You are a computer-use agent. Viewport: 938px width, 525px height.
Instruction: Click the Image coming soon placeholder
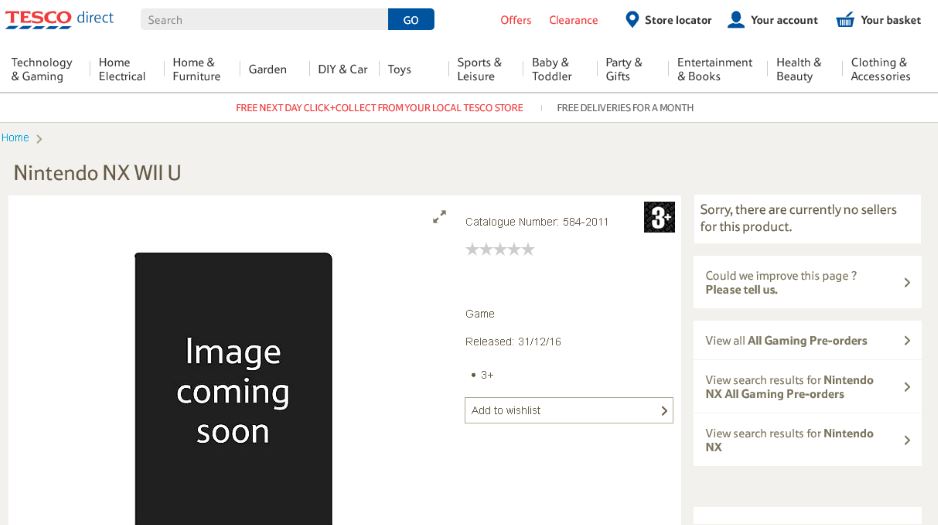(233, 389)
